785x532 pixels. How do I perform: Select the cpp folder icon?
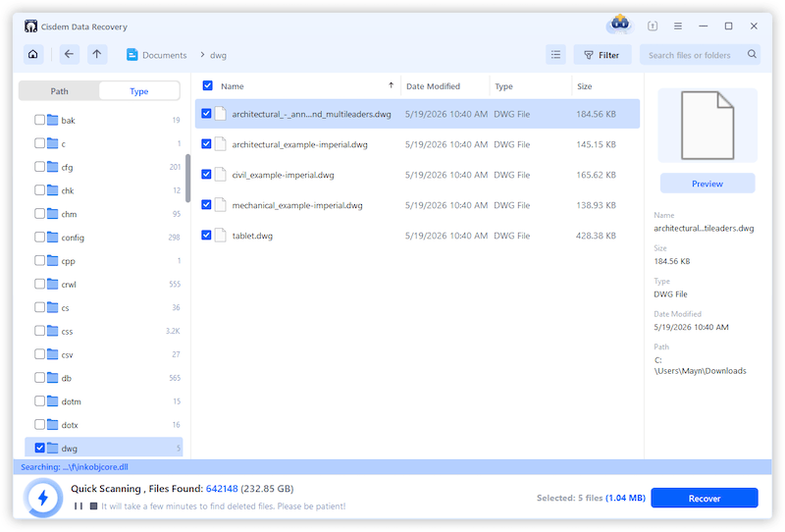pos(53,260)
